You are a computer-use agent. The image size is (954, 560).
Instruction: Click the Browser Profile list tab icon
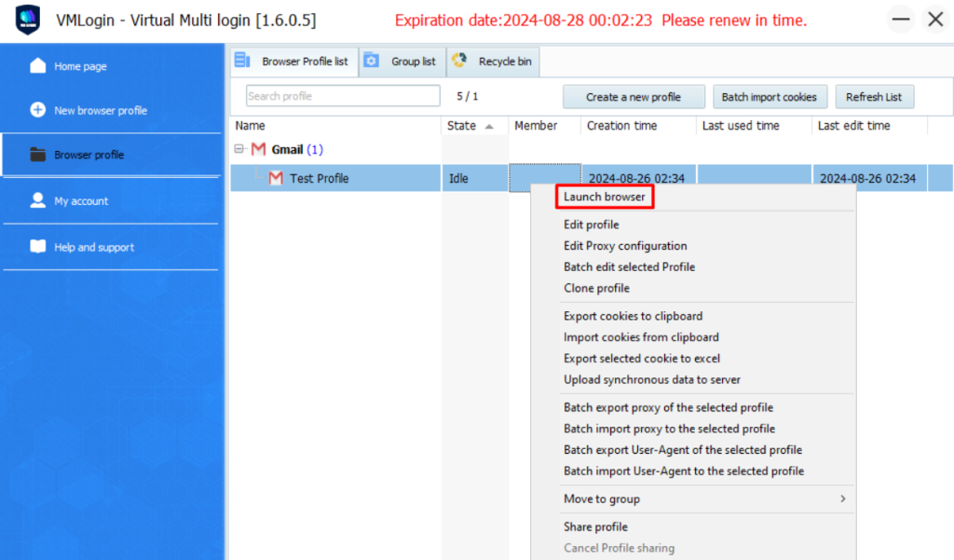[x=243, y=61]
